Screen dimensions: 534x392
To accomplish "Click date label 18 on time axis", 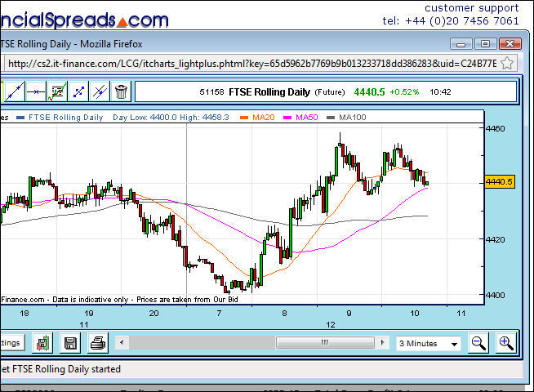I will coord(24,314).
